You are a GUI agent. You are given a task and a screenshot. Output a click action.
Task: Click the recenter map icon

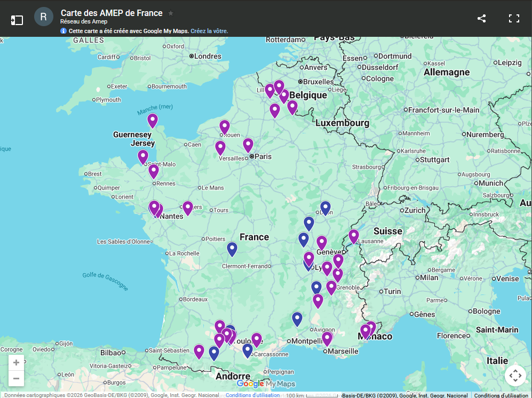[x=515, y=376]
